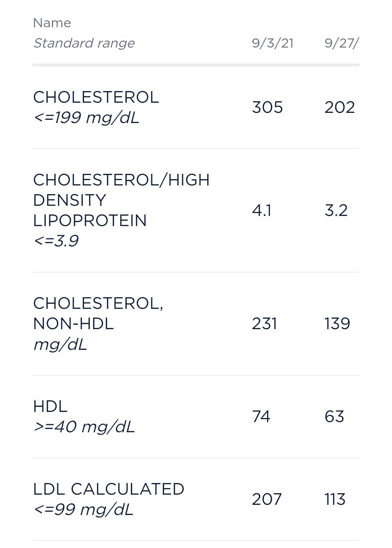Image resolution: width=392 pixels, height=548 pixels.
Task: Select the 3.2 ratio result
Action: (x=336, y=210)
